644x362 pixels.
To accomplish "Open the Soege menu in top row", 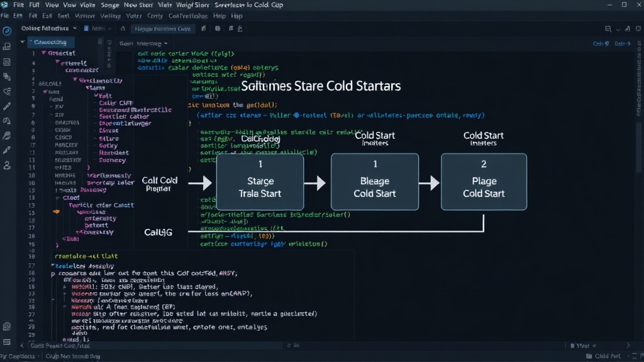I will pyautogui.click(x=109, y=5).
